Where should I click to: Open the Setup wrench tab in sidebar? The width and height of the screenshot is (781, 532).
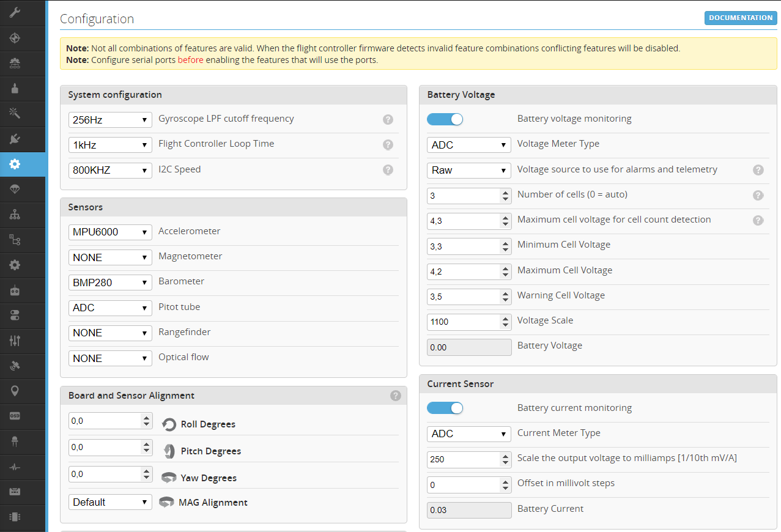15,13
